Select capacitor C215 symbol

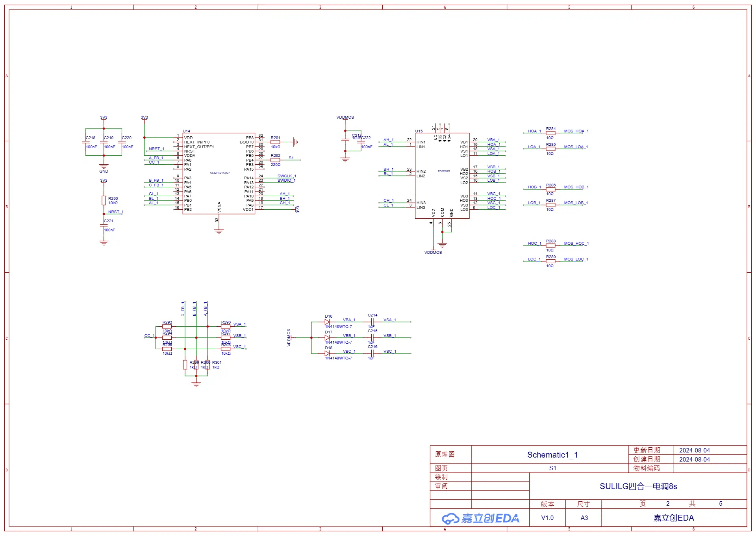click(x=372, y=338)
